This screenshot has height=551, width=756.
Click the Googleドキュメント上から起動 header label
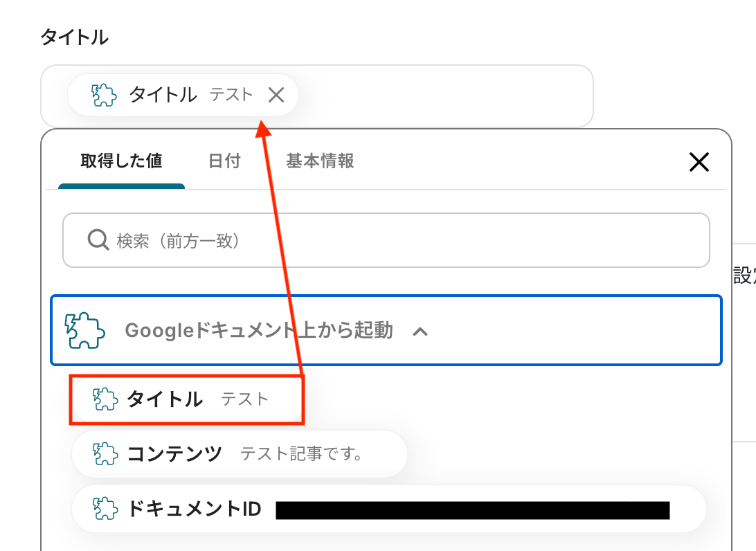pos(259,330)
